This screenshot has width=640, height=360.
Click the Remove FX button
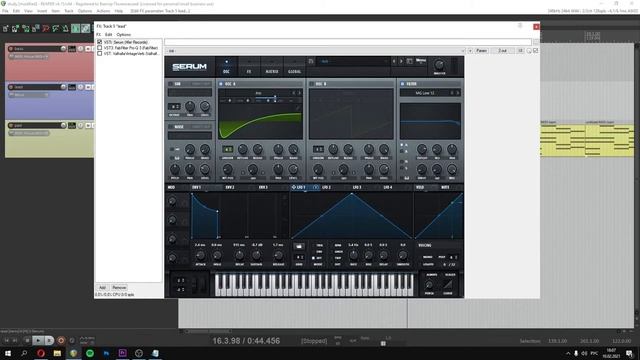point(119,288)
